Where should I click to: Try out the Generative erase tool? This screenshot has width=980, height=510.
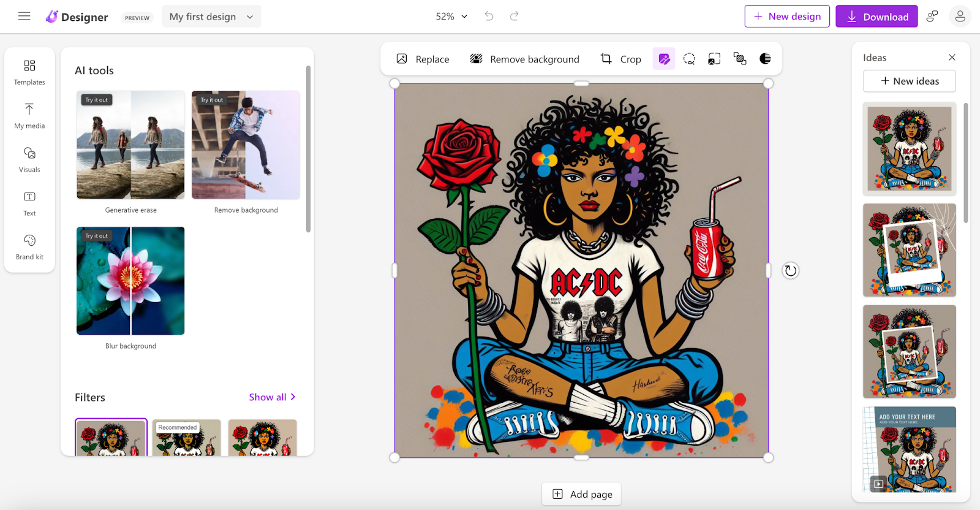pyautogui.click(x=130, y=145)
